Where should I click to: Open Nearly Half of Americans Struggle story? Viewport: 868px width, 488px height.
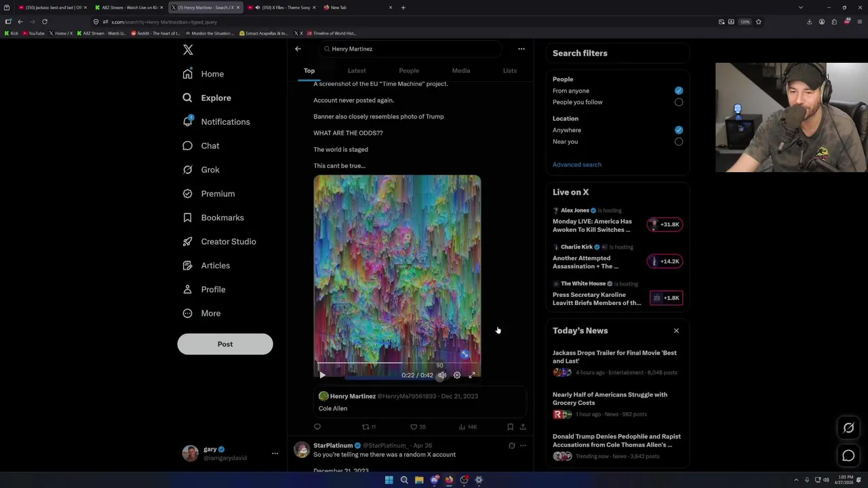pos(617,404)
